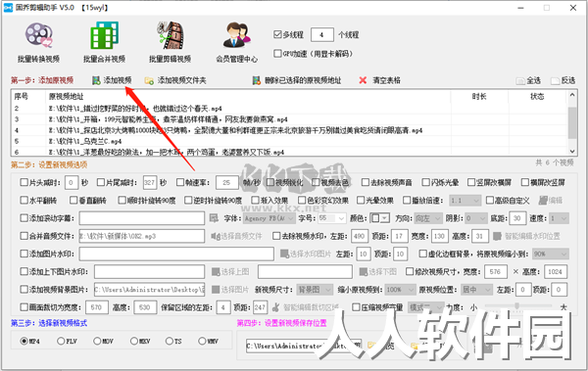Click the 删除已选择的原视频地址 icon
Screen dimensions: 588x371
point(257,80)
